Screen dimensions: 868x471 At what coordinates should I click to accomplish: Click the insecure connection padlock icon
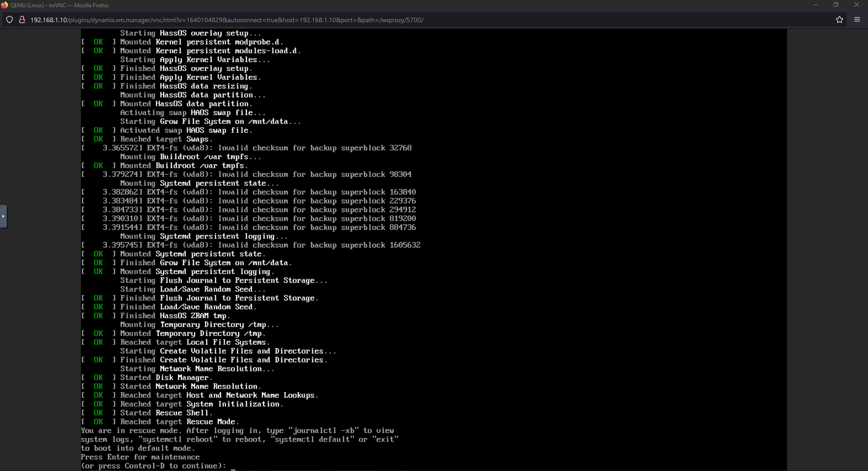(x=22, y=20)
